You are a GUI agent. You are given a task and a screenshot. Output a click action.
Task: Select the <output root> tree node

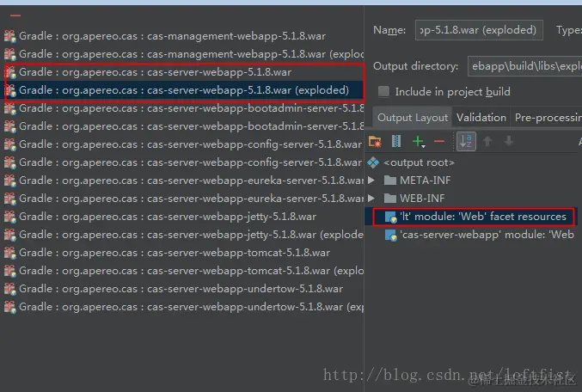click(x=419, y=162)
